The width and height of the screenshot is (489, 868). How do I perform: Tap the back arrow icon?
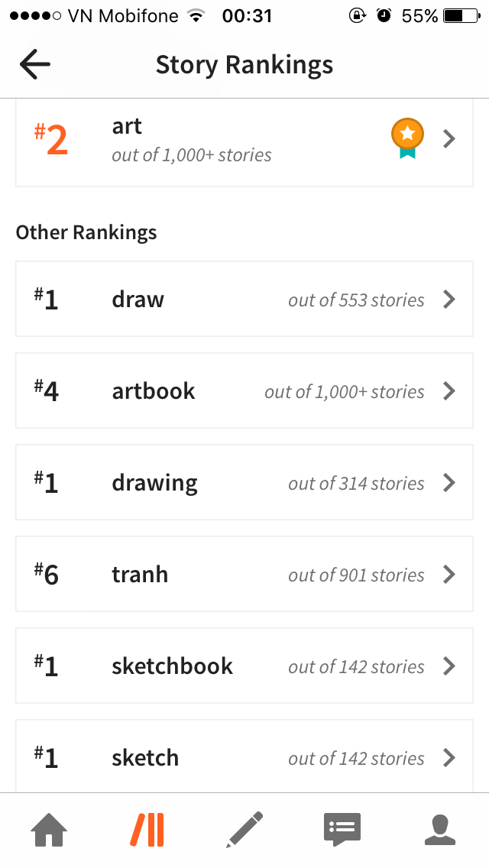click(35, 64)
